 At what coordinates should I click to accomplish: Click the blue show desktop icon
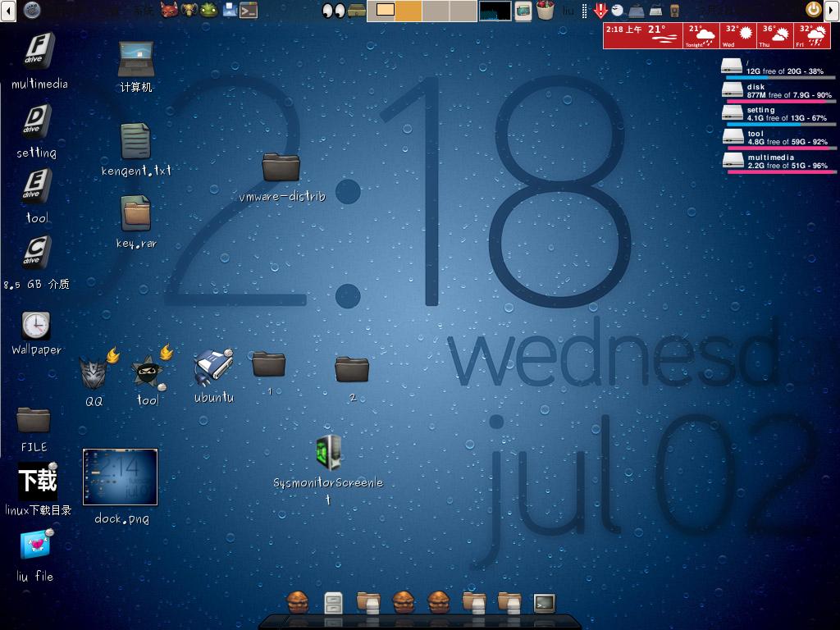coord(230,10)
